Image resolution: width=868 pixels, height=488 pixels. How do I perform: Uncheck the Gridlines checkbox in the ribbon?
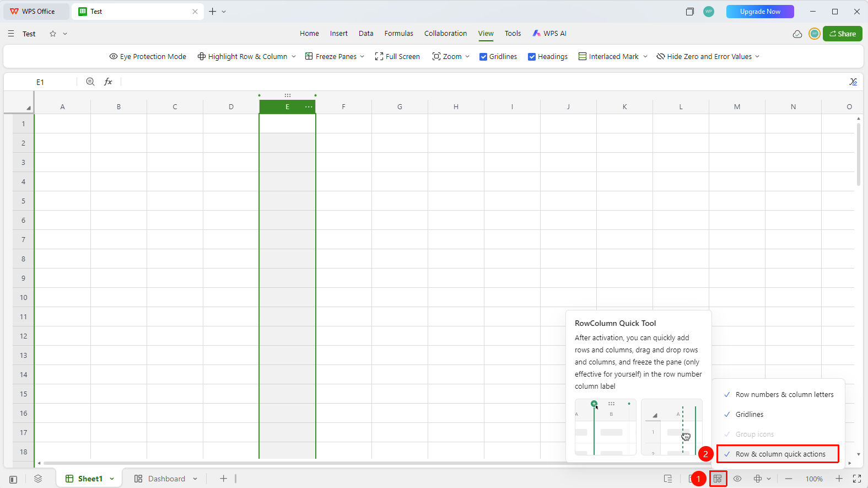click(x=483, y=57)
